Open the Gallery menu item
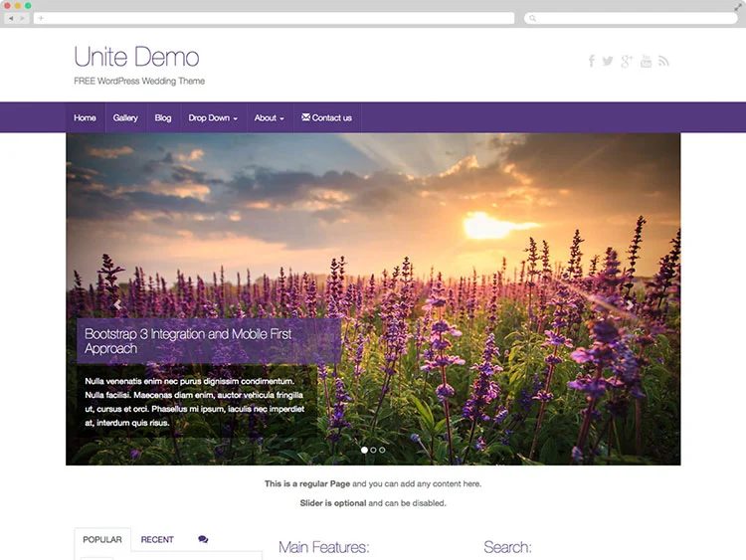This screenshot has width=746, height=560. (125, 117)
